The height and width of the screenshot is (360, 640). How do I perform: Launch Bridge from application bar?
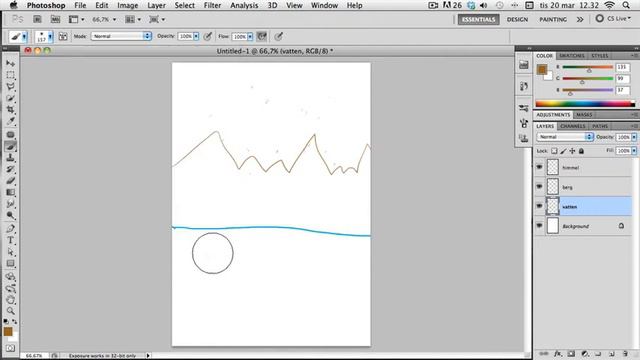(x=37, y=19)
